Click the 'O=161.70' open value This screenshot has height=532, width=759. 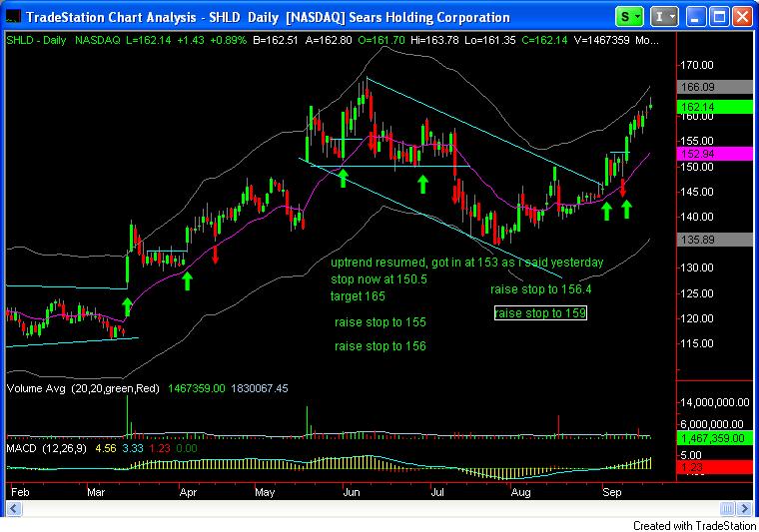point(381,40)
